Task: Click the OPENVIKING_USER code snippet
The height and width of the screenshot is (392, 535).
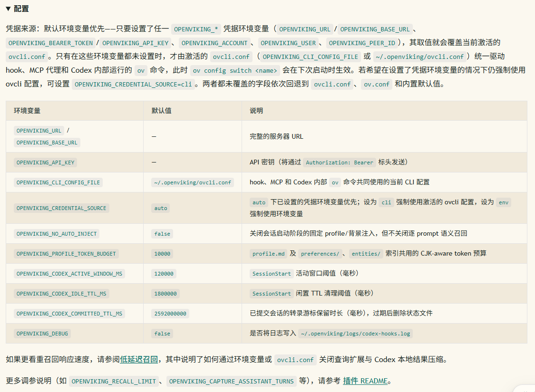Action: pos(288,43)
